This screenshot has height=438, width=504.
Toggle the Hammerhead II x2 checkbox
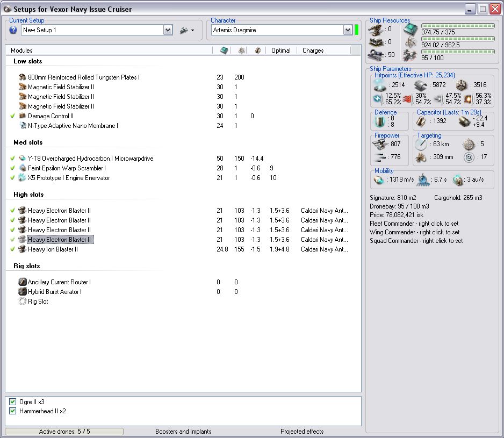(x=13, y=411)
